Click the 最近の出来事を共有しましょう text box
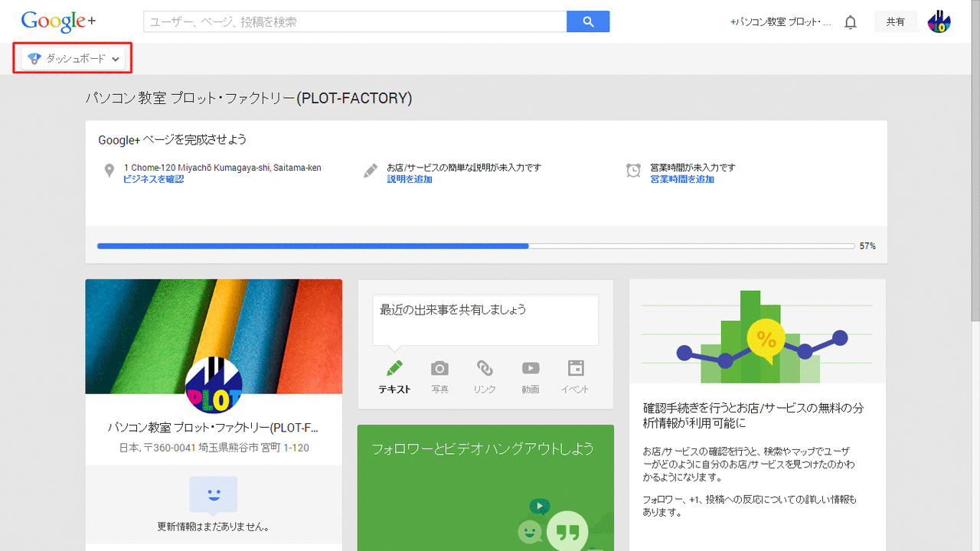The width and height of the screenshot is (980, 551). coord(485,320)
